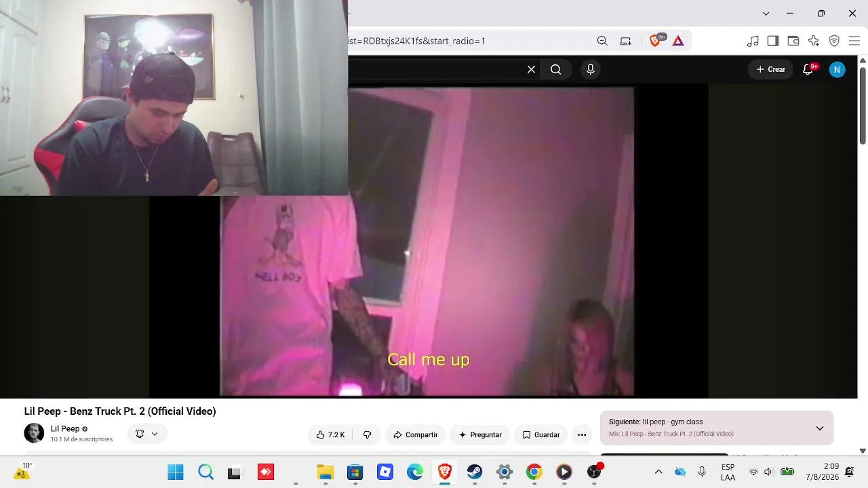
Task: Click the microphone tray icon
Action: pos(702,472)
